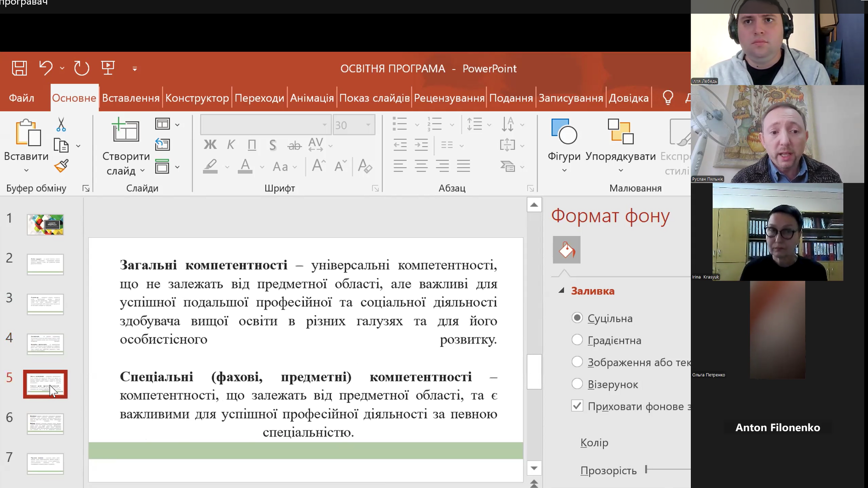Switch to the Вставлення tab
The image size is (868, 488).
point(131,98)
